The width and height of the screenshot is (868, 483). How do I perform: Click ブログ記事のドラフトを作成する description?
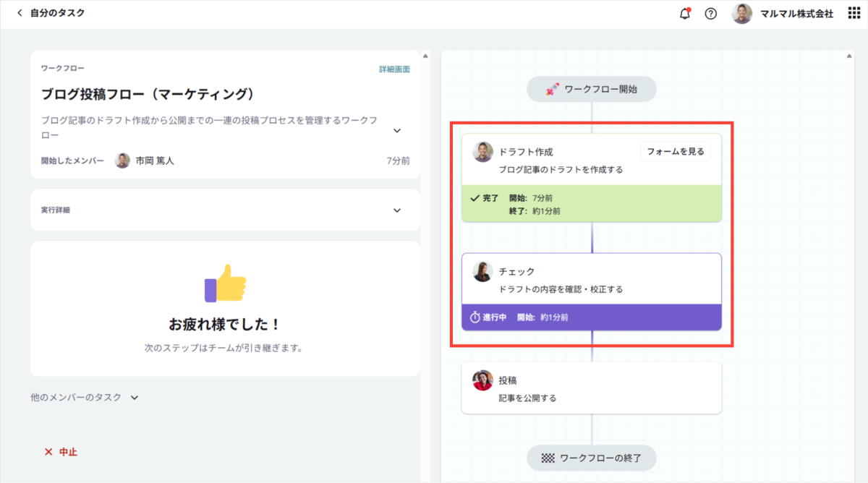tap(561, 170)
